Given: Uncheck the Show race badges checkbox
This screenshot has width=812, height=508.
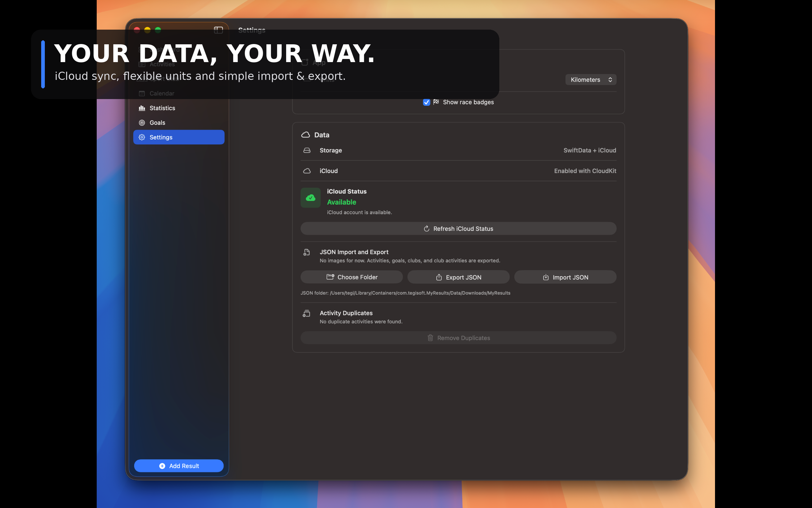Looking at the screenshot, I should [x=427, y=102].
